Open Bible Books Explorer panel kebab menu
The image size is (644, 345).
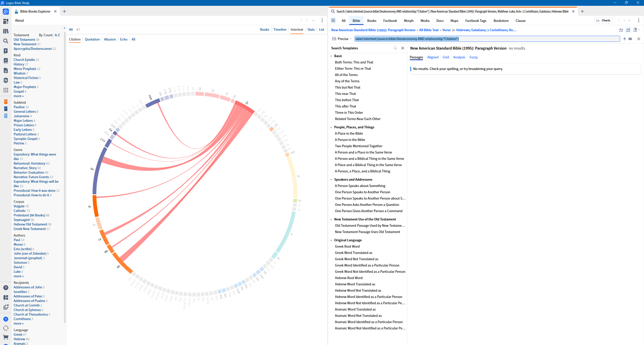click(x=322, y=21)
